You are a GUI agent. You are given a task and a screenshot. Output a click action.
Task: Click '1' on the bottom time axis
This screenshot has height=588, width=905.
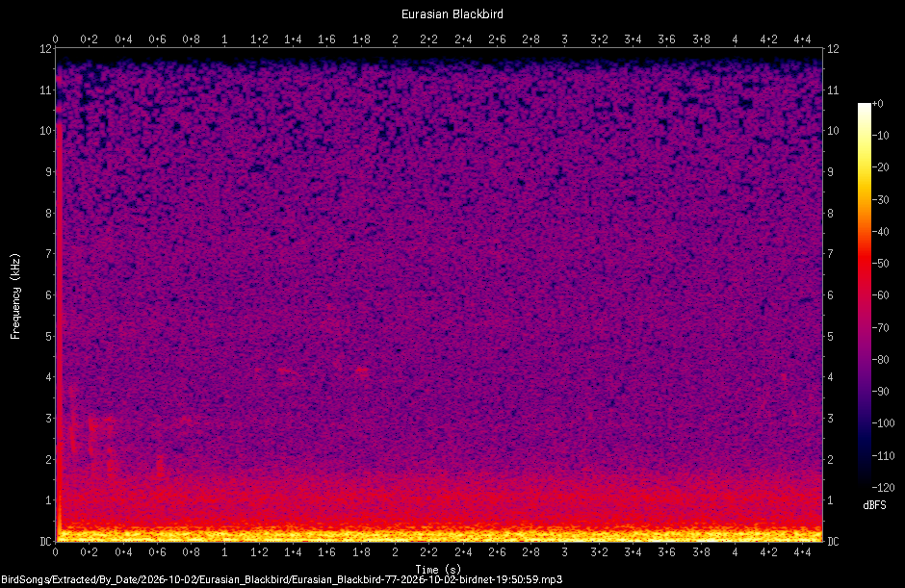225,552
